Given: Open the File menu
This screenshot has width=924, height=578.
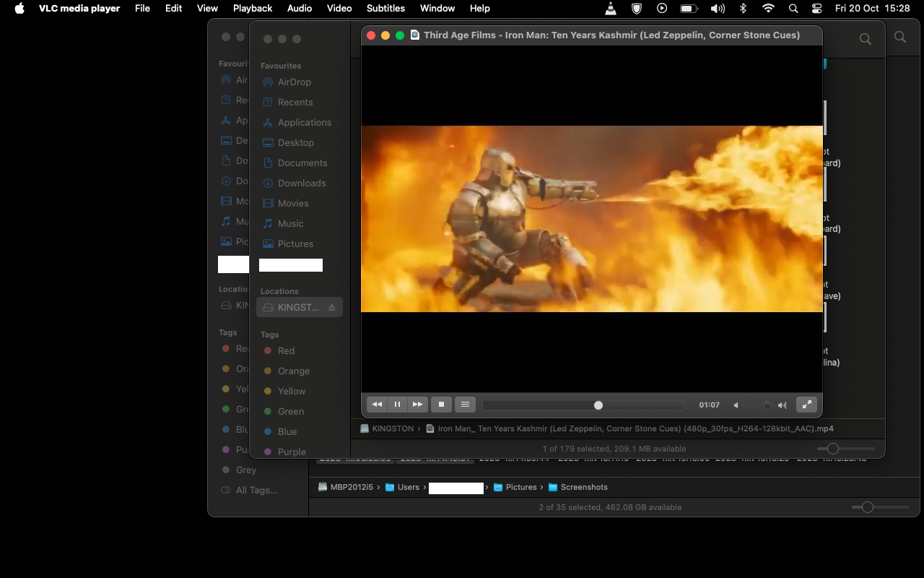Looking at the screenshot, I should pyautogui.click(x=142, y=9).
